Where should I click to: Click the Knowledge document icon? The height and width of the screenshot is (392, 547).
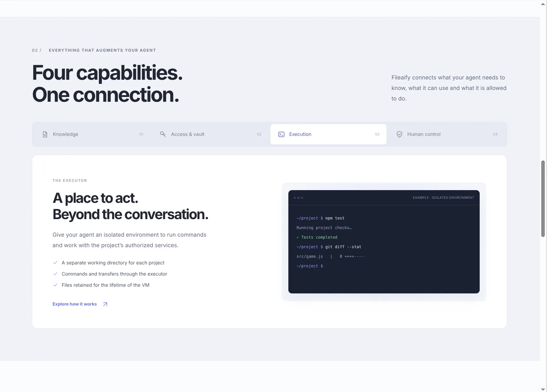(45, 134)
